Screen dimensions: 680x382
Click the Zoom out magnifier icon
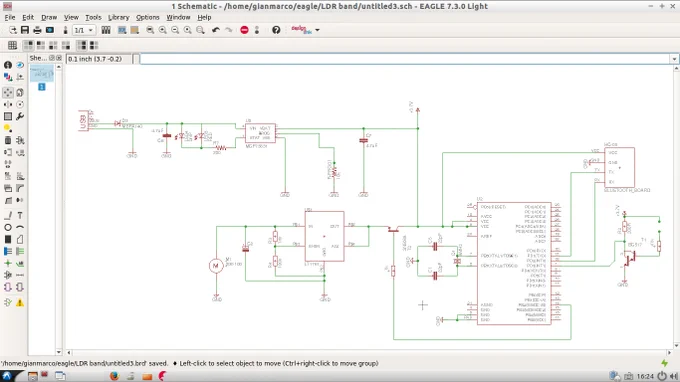pyautogui.click(x=175, y=30)
